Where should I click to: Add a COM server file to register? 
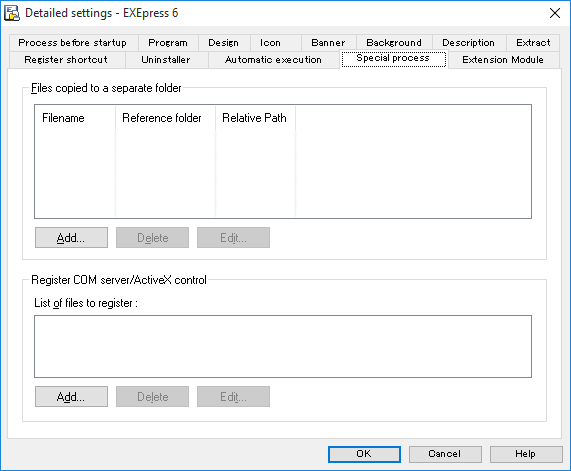(71, 396)
